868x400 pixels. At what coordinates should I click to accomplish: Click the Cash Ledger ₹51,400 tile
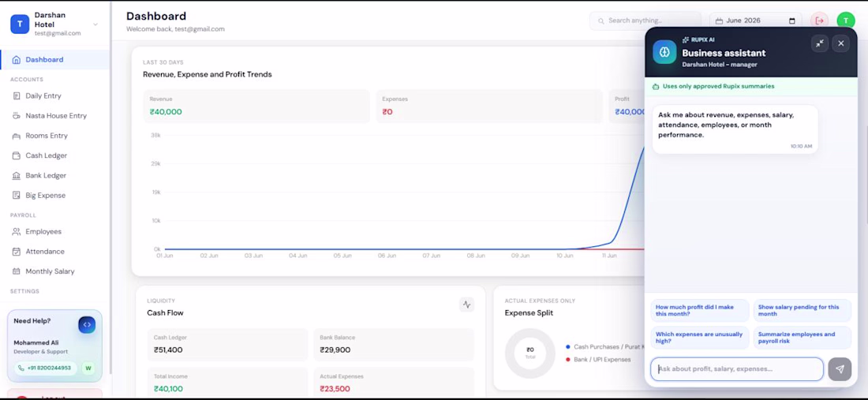pyautogui.click(x=227, y=345)
